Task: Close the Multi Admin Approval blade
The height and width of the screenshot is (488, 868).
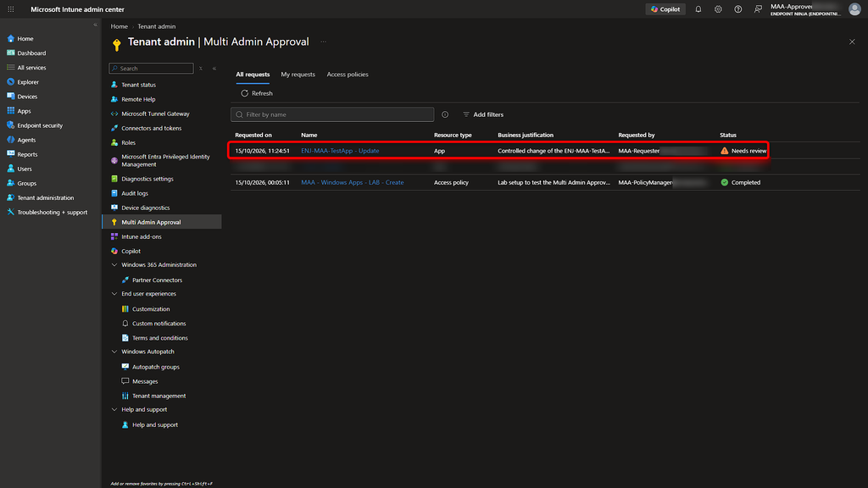Action: [x=852, y=42]
